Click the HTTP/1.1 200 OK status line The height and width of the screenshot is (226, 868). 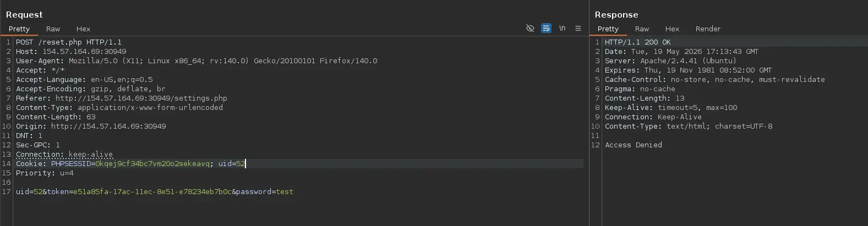click(638, 42)
